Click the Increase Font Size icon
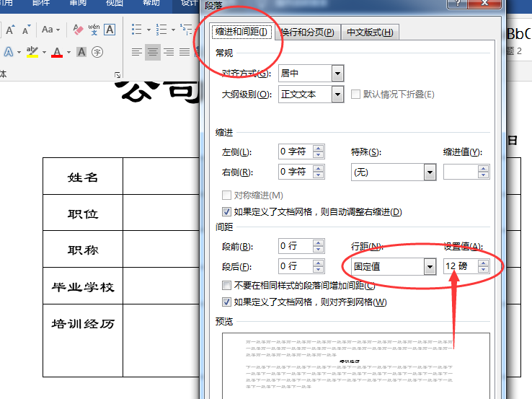 10,30
